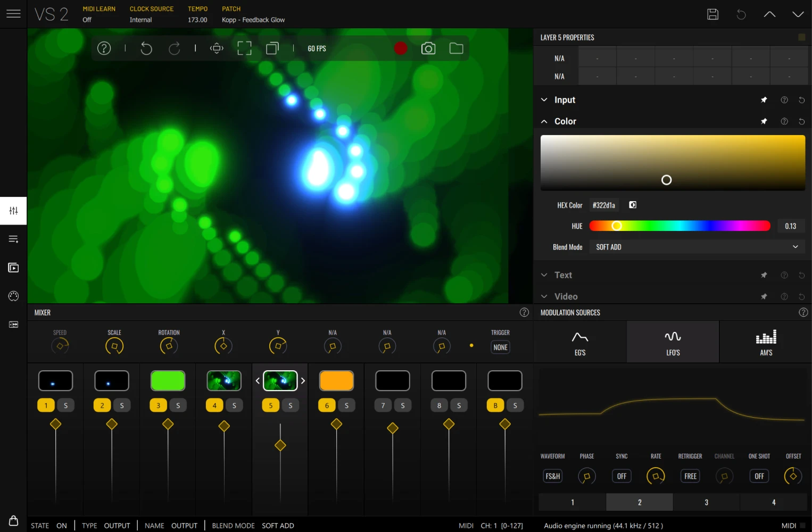The width and height of the screenshot is (812, 532).
Task: Click the fullscreen icon in the preview toolbar
Action: click(244, 48)
